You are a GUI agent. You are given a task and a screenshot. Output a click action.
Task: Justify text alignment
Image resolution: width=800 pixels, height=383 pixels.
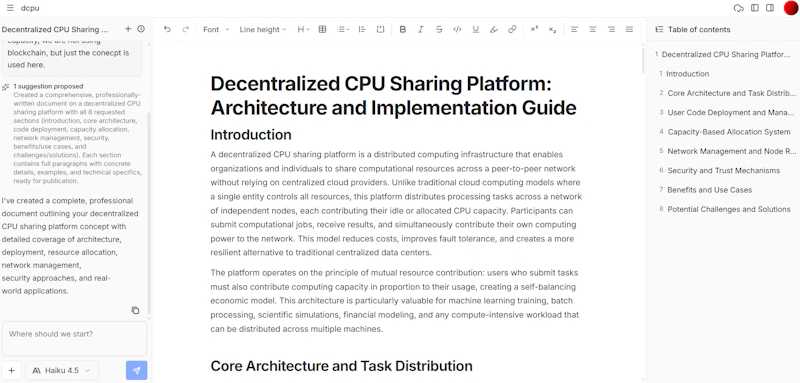630,30
